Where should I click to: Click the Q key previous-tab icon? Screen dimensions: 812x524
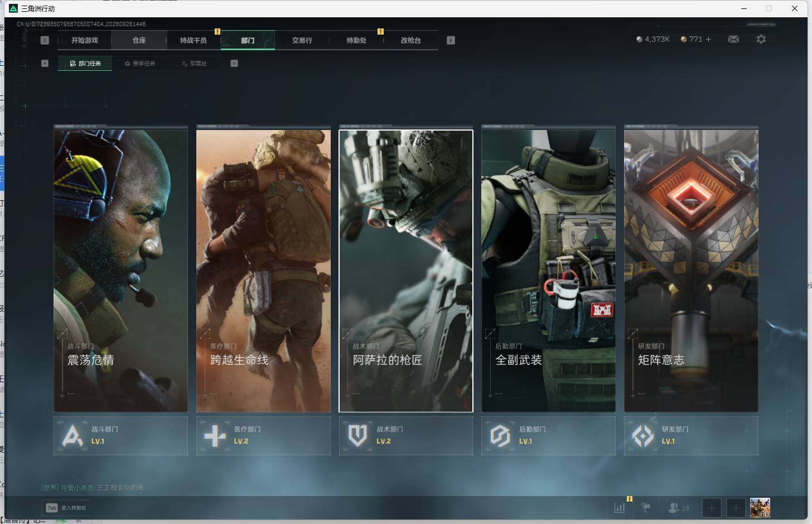pyautogui.click(x=45, y=40)
